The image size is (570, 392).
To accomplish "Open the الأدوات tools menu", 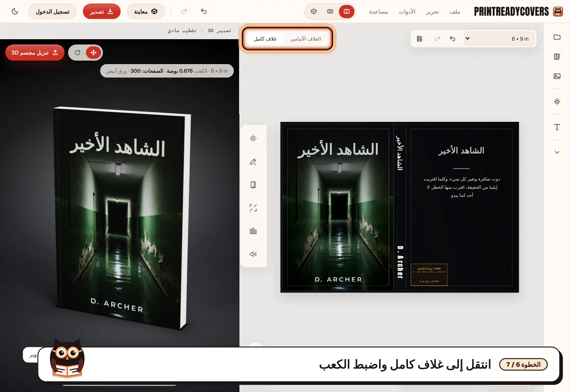I will (x=407, y=12).
